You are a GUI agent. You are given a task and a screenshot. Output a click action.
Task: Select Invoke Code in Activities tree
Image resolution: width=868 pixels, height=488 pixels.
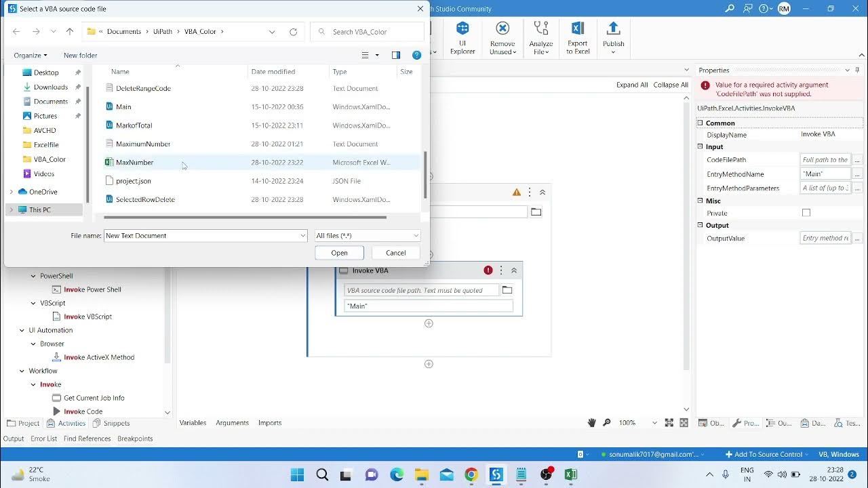click(x=83, y=411)
